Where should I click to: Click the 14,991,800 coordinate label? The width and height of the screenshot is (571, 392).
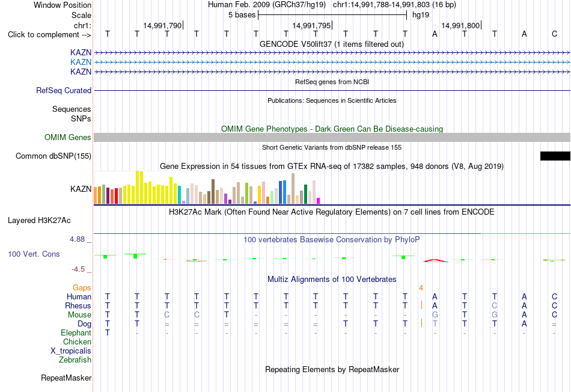tap(460, 25)
